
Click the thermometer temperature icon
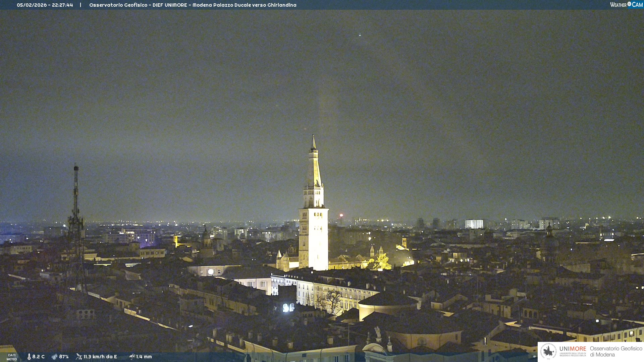(x=29, y=357)
